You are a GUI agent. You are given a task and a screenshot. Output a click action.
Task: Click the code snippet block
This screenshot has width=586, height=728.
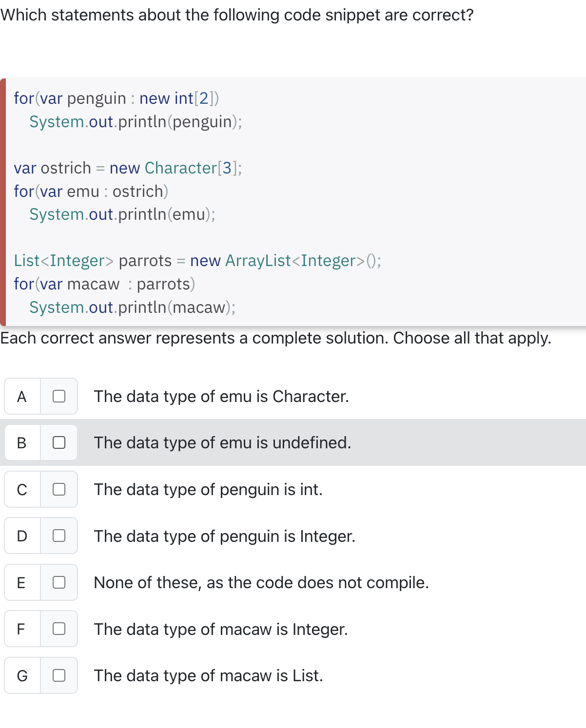coord(293,200)
